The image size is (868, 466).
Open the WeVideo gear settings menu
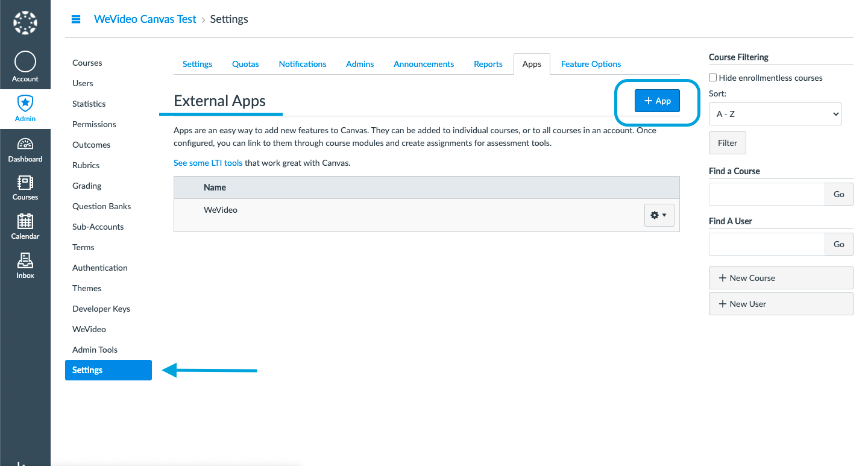[x=659, y=215]
